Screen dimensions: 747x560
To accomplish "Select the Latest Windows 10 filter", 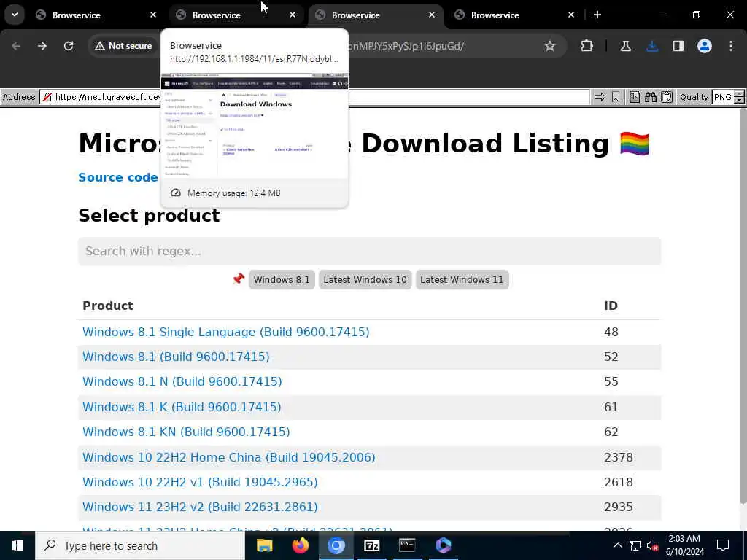I will pos(365,279).
